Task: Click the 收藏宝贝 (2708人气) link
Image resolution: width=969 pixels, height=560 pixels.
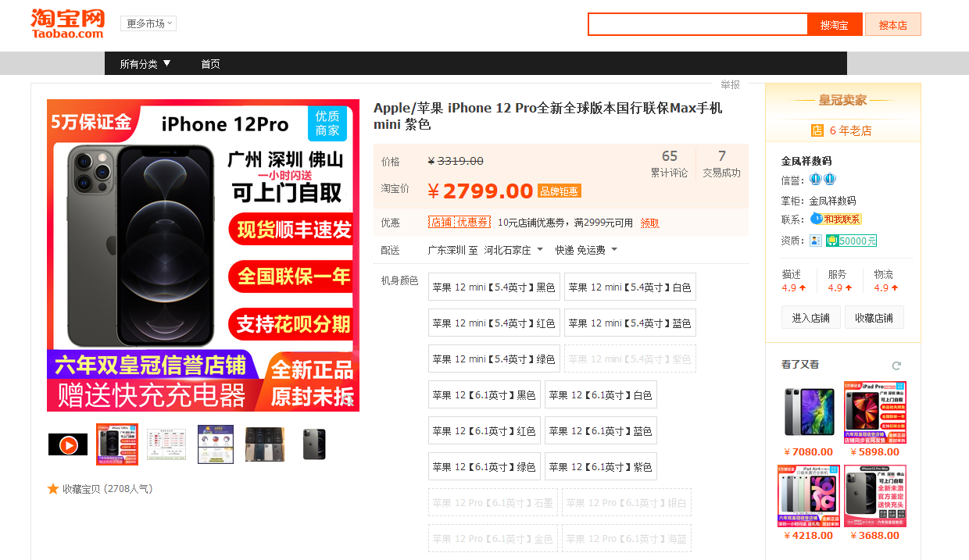Action: [107, 489]
